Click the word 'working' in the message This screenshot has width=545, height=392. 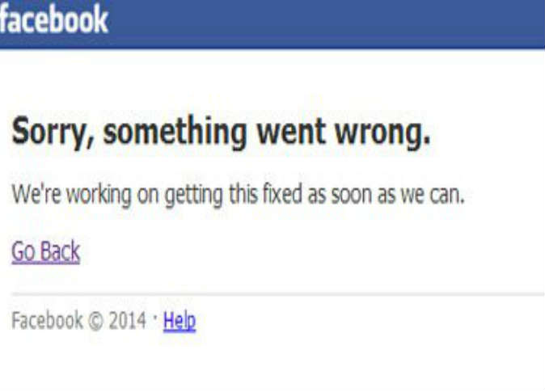click(x=99, y=195)
